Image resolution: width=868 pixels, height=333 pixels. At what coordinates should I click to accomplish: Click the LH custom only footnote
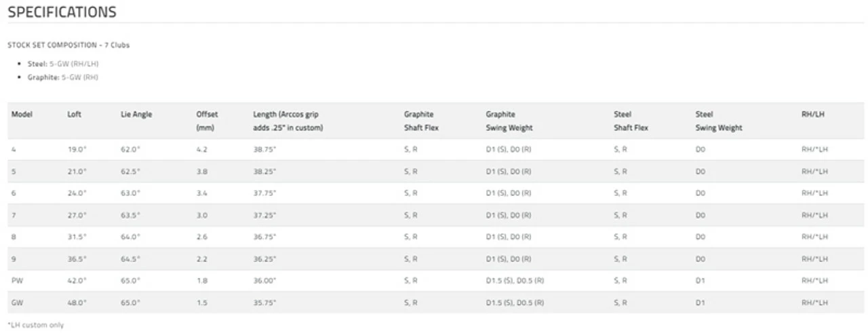click(35, 326)
